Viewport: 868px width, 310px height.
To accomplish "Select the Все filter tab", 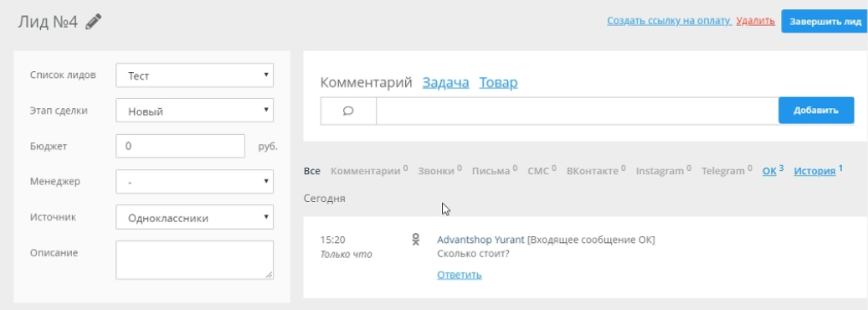I will [312, 171].
